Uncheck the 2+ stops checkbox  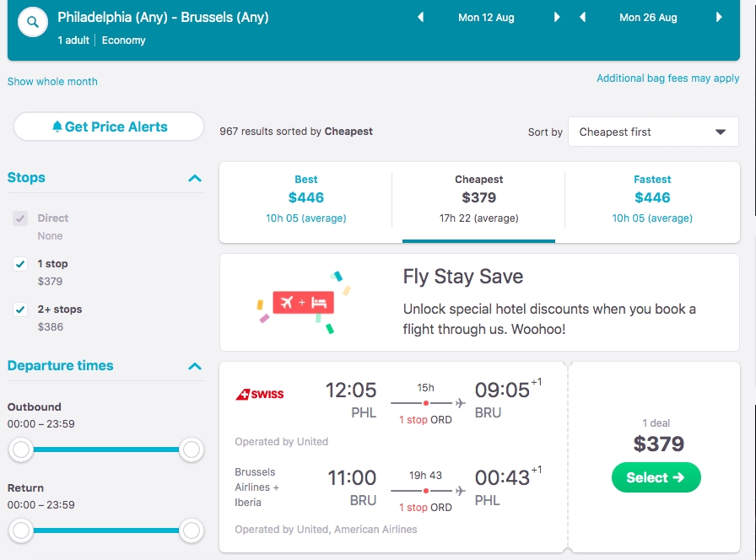(x=20, y=310)
